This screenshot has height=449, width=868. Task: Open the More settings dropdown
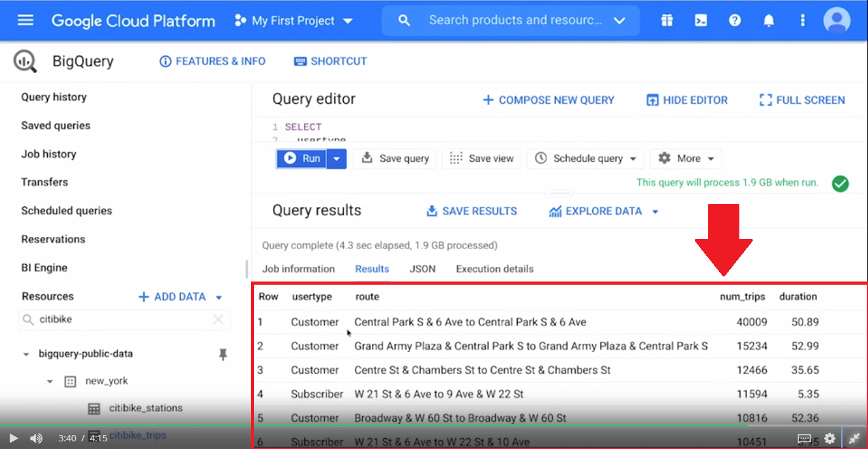pyautogui.click(x=687, y=159)
